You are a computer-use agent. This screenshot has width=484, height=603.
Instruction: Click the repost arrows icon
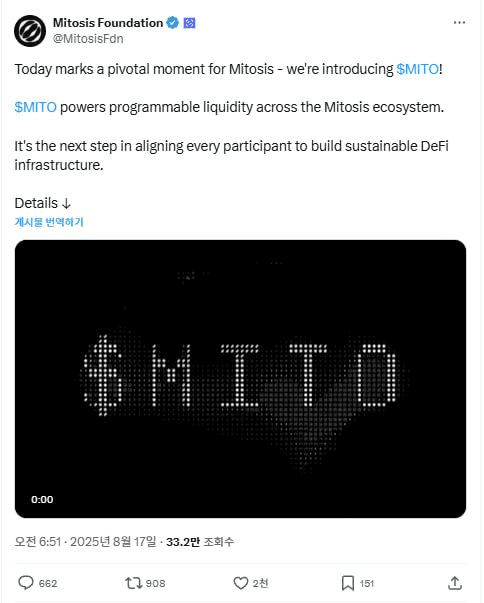133,583
